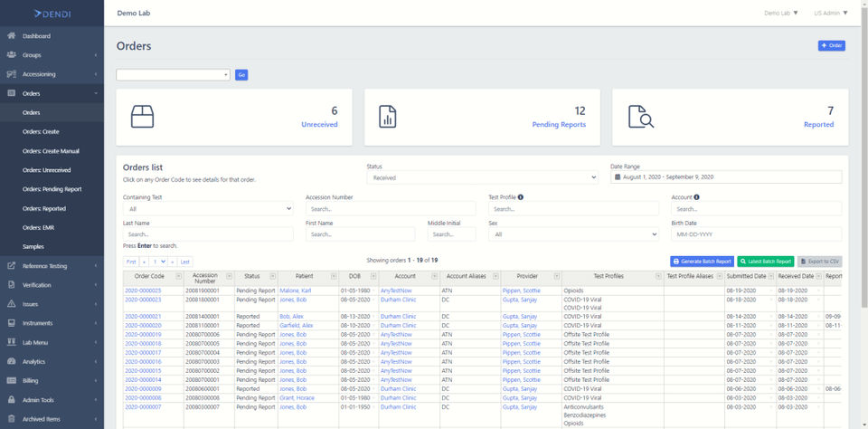Image resolution: width=868 pixels, height=429 pixels.
Task: Click the Go button
Action: (x=241, y=75)
